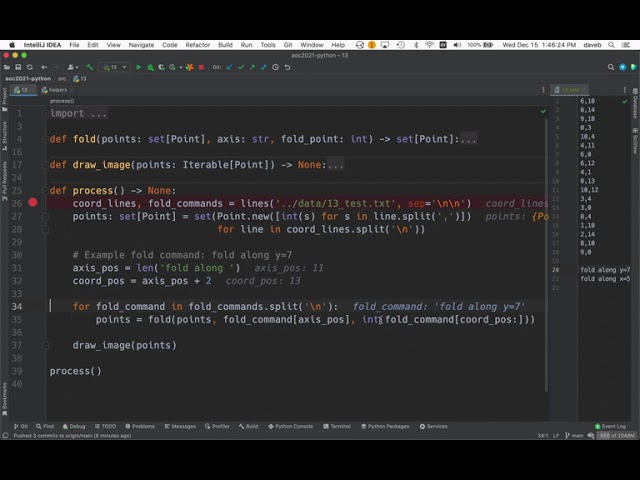Screen dimensions: 640x480
Task: Click the 34:1 cursor position indicator
Action: click(543, 436)
